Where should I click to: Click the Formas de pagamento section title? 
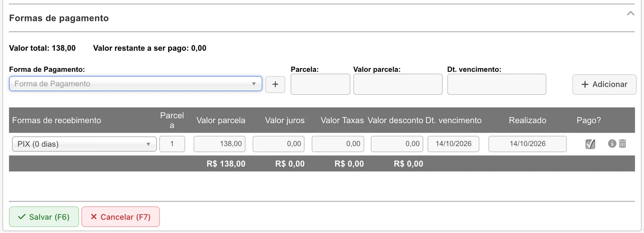(x=59, y=18)
